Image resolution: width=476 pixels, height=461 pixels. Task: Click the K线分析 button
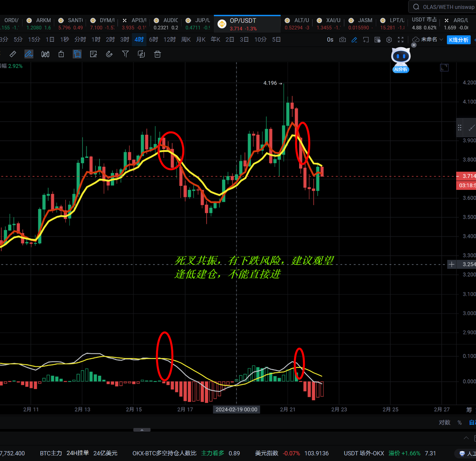click(x=459, y=40)
